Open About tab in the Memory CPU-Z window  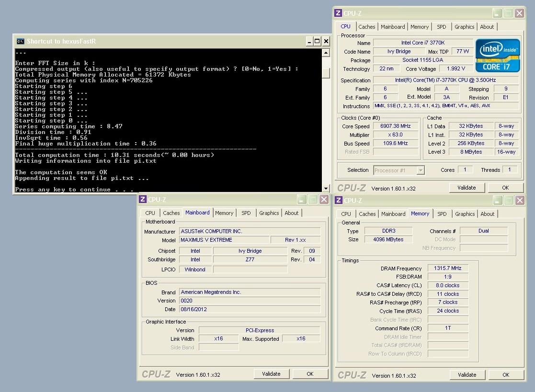click(487, 214)
